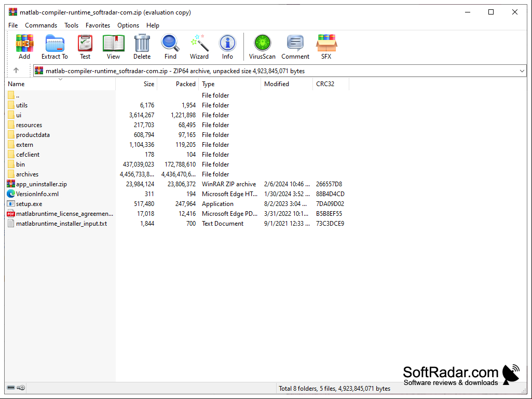Click 'Text Document' type cell
This screenshot has height=399, width=532.
point(223,223)
